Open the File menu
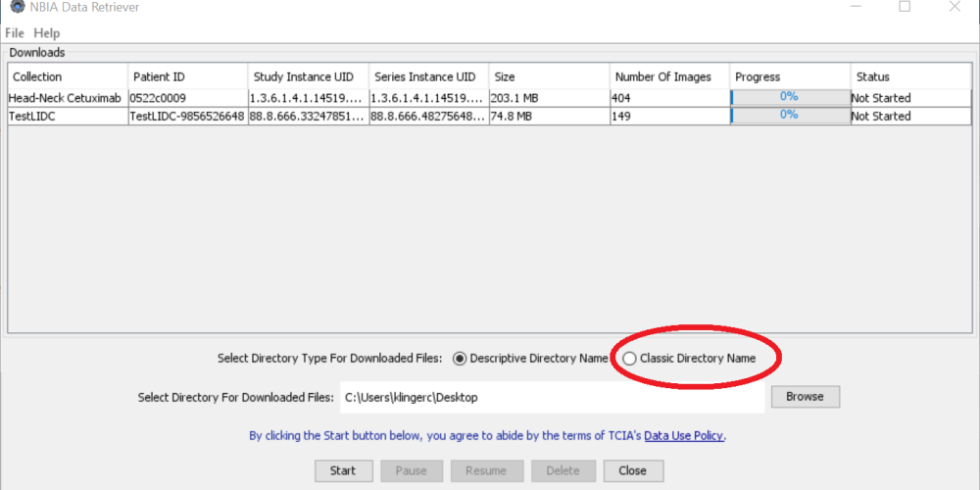This screenshot has width=980, height=490. pyautogui.click(x=15, y=33)
